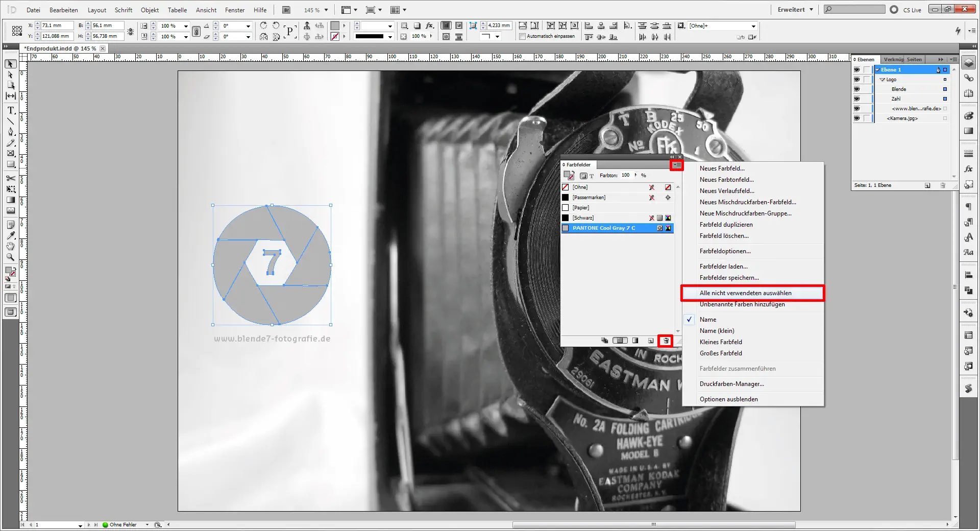The width and height of the screenshot is (980, 531).
Task: Toggle visibility of the Blende layer
Action: pyautogui.click(x=856, y=89)
